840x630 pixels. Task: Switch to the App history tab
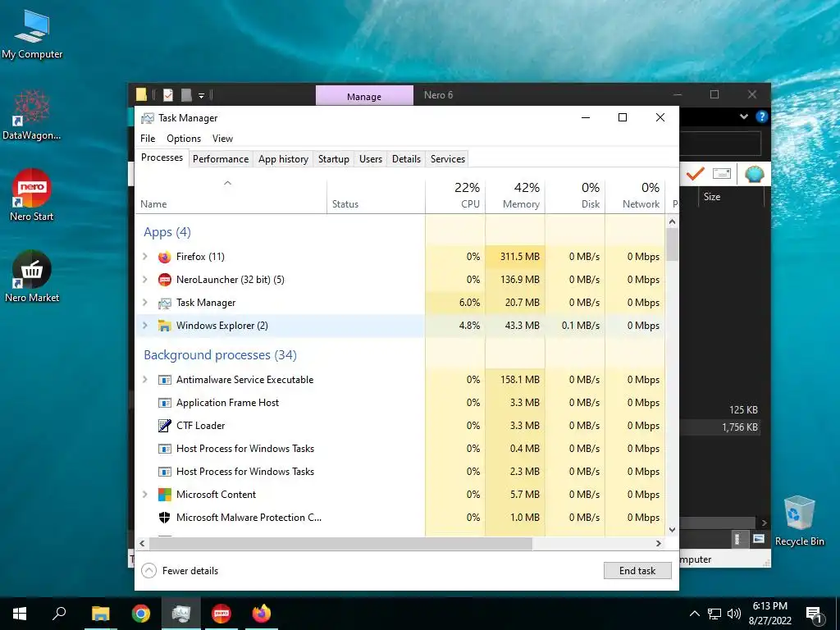point(283,159)
